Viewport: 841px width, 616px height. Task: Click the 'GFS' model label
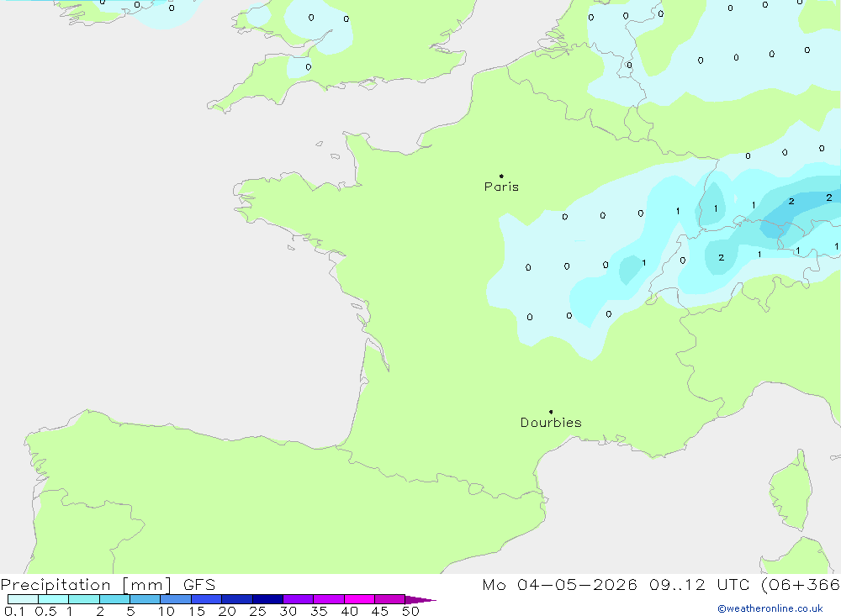coord(199,585)
